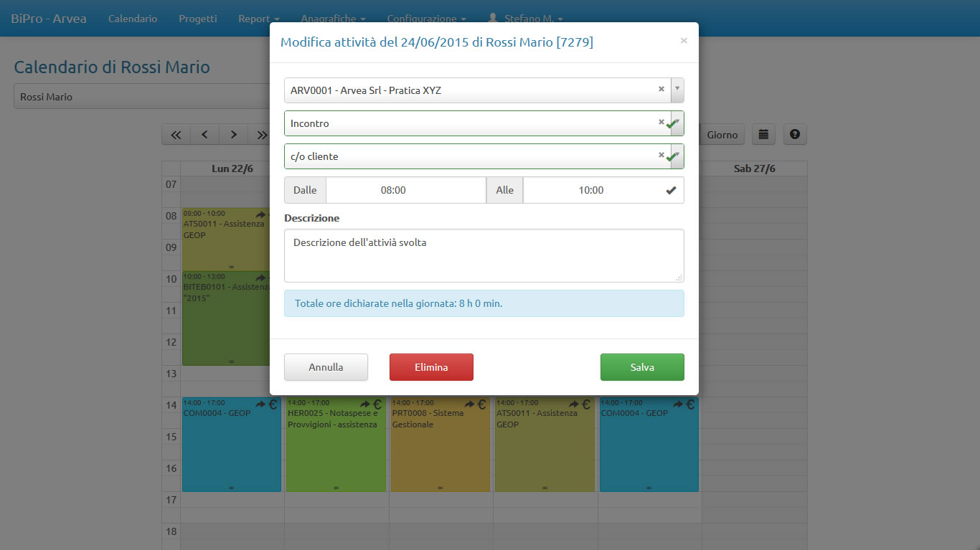Image resolution: width=980 pixels, height=550 pixels.
Task: Clear the ARV0001 project selection with the x
Action: [x=661, y=90]
